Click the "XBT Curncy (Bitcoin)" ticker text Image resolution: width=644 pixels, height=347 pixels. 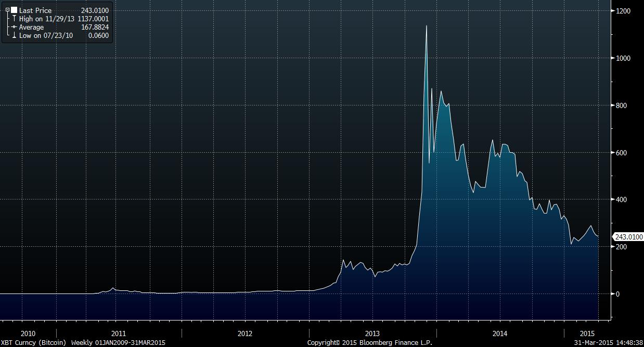tap(34, 343)
